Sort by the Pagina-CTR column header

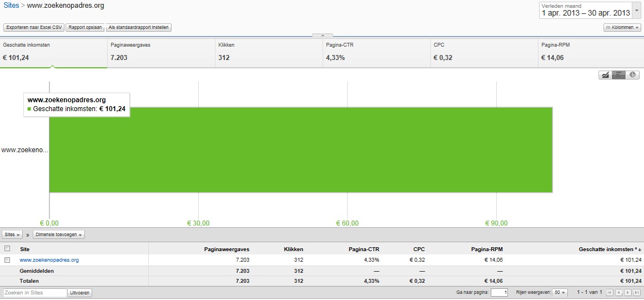364,249
